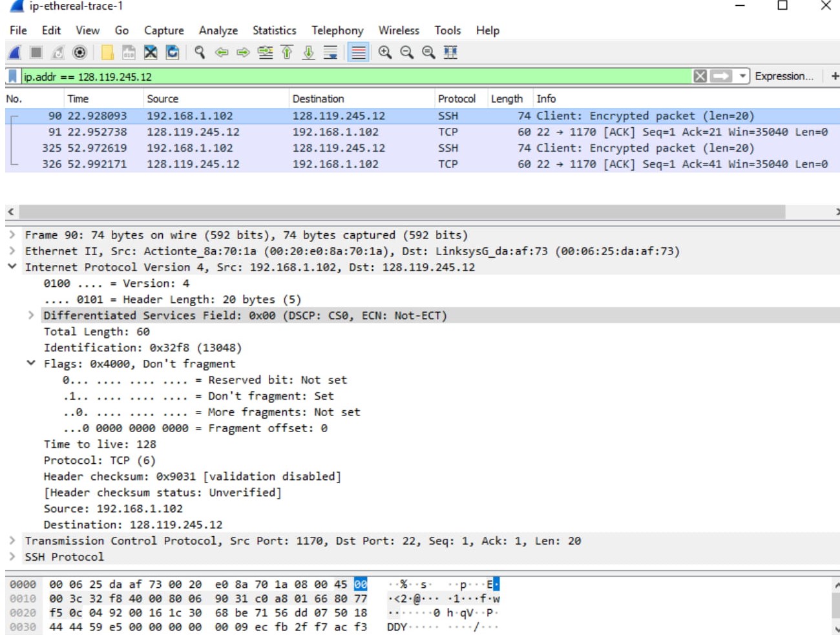This screenshot has width=840, height=635.
Task: Expand the Ethernet II tree node
Action: [x=12, y=251]
